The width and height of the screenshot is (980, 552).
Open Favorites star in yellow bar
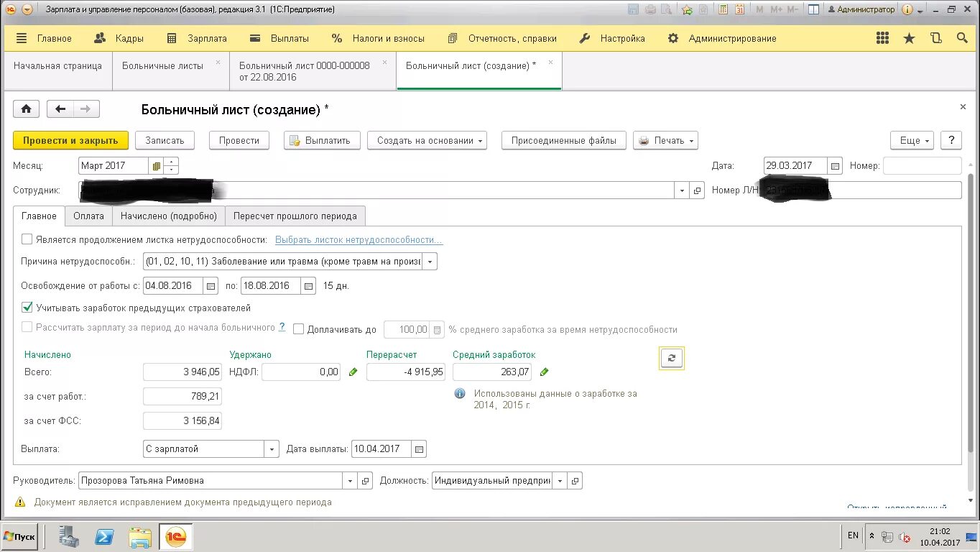click(x=909, y=38)
